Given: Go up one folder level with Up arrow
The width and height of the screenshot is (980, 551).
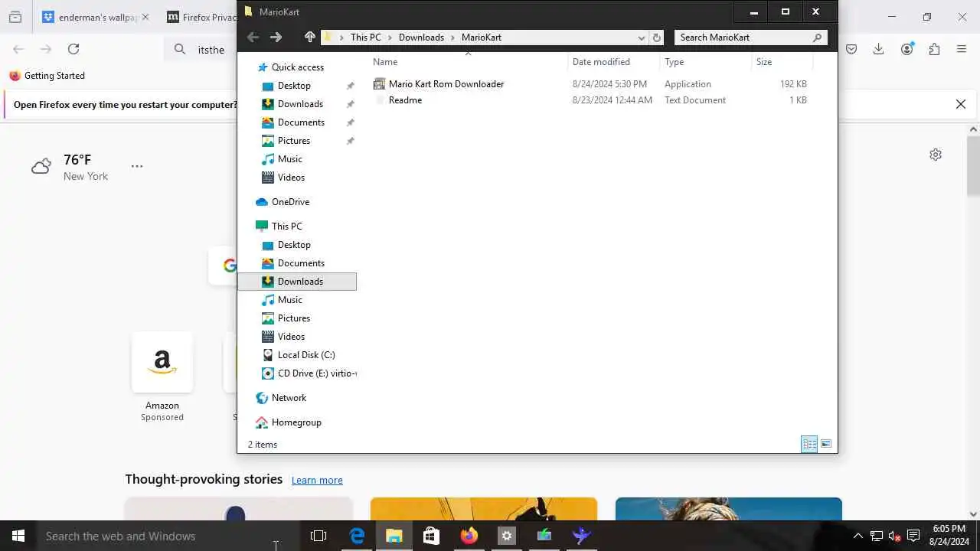Looking at the screenshot, I should [310, 37].
